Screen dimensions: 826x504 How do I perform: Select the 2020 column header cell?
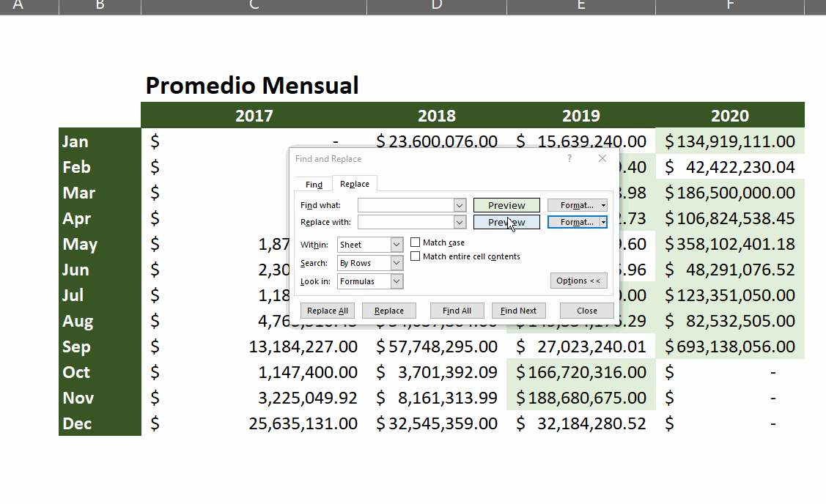pos(729,115)
